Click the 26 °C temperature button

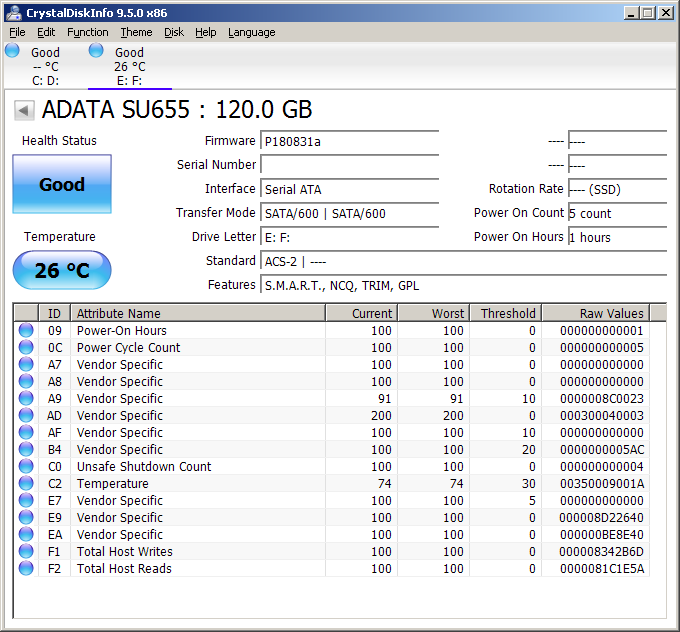click(62, 270)
